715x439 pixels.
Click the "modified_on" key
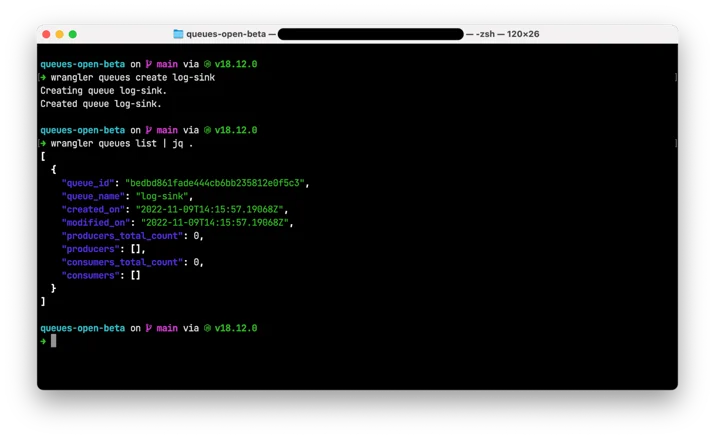pyautogui.click(x=96, y=223)
